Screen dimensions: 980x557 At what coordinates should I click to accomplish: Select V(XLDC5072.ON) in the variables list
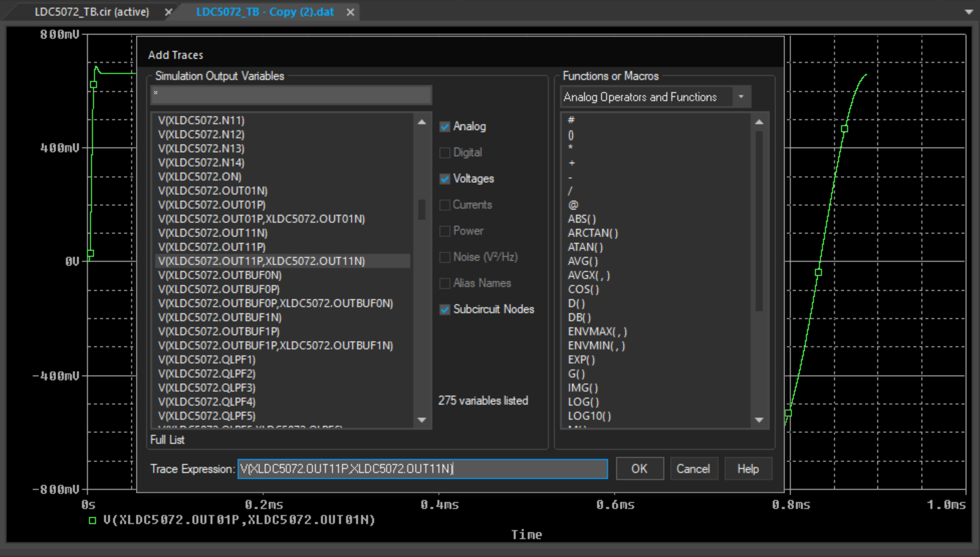[199, 176]
